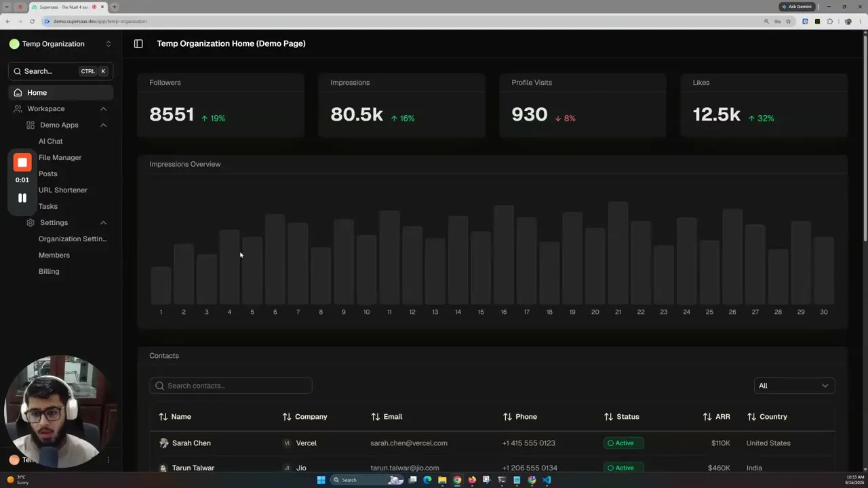
Task: Open Members settings page
Action: [54, 256]
